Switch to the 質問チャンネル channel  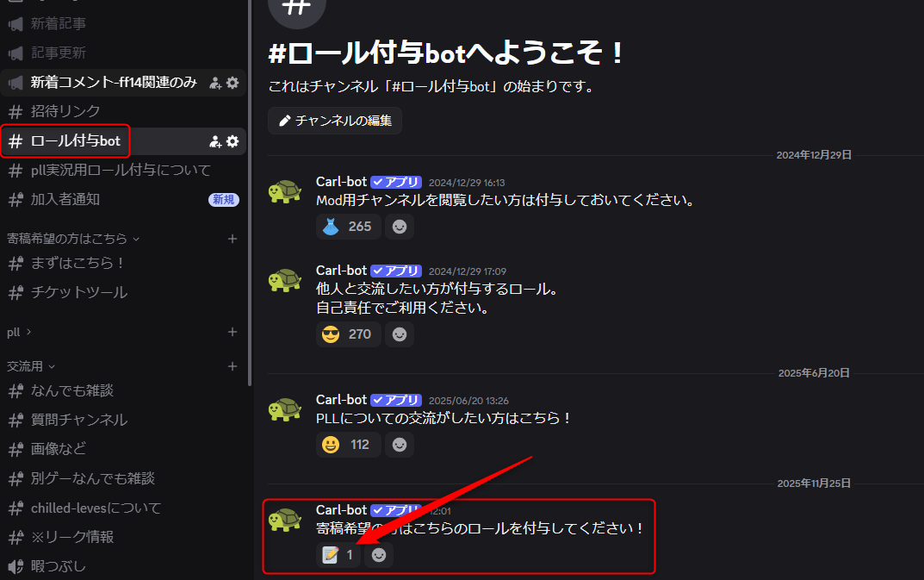(x=78, y=420)
